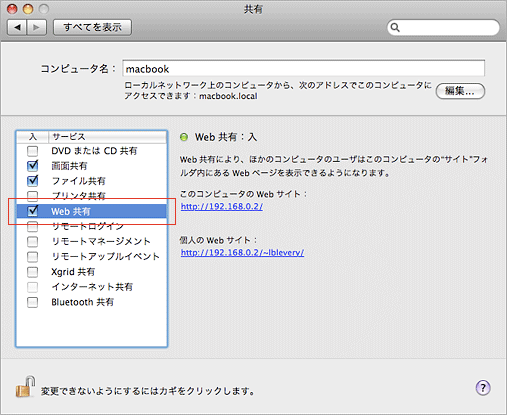Select the ファイル共有 service row
This screenshot has width=507, height=415.
[91, 181]
